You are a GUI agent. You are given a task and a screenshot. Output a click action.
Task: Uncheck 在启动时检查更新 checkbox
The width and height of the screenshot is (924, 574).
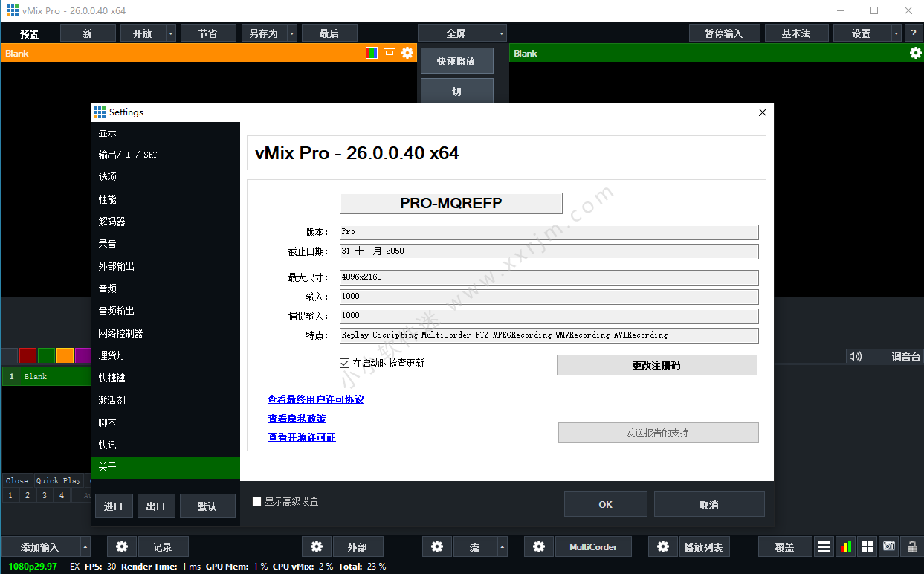point(344,364)
